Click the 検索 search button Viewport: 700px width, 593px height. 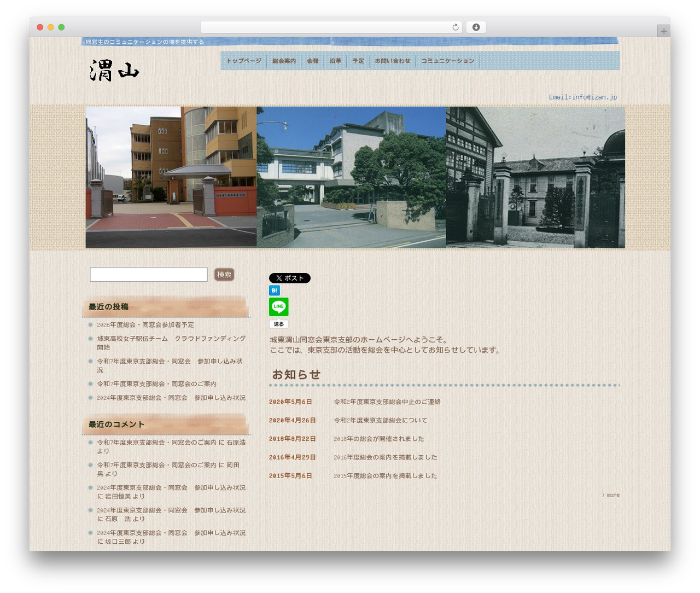[224, 275]
